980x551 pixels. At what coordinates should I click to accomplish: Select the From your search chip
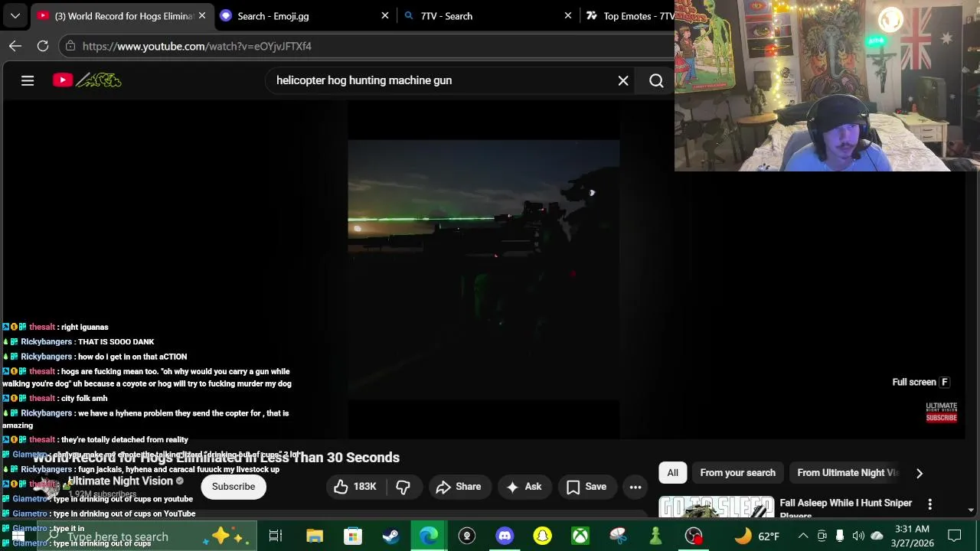737,473
